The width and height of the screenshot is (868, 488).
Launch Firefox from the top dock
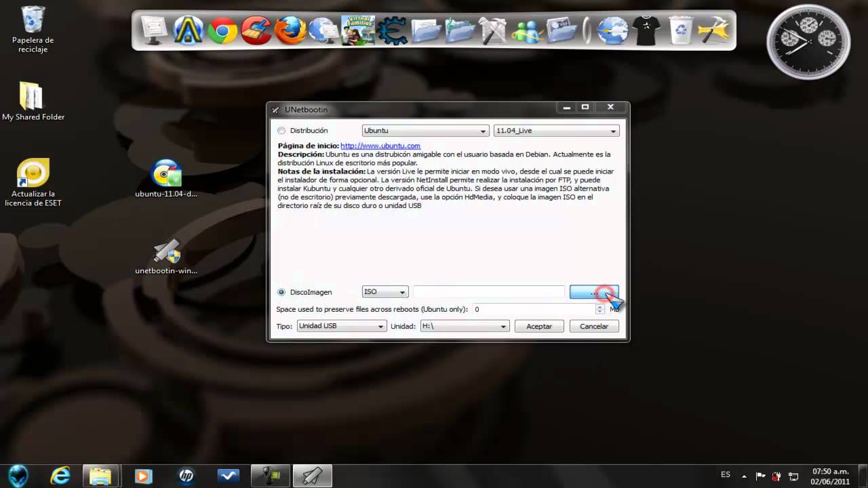(291, 30)
